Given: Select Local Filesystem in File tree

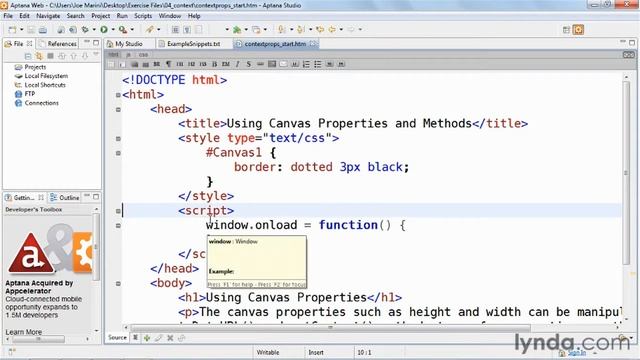Looking at the screenshot, I should [46, 76].
